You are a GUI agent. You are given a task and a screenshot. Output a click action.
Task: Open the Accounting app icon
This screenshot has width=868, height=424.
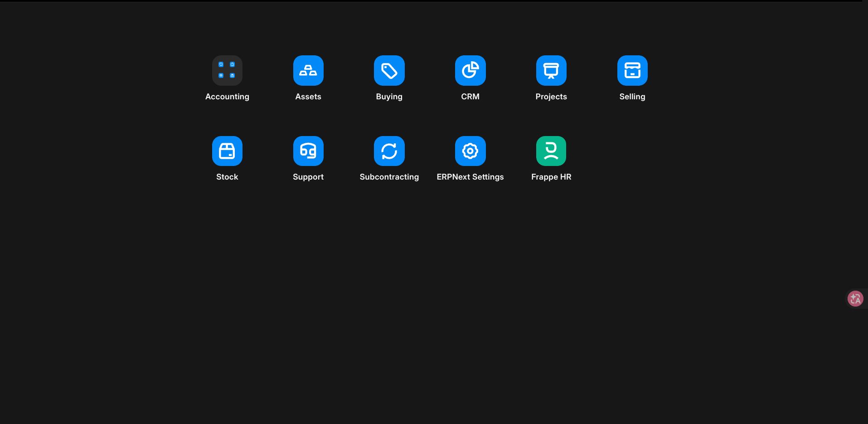(x=227, y=70)
